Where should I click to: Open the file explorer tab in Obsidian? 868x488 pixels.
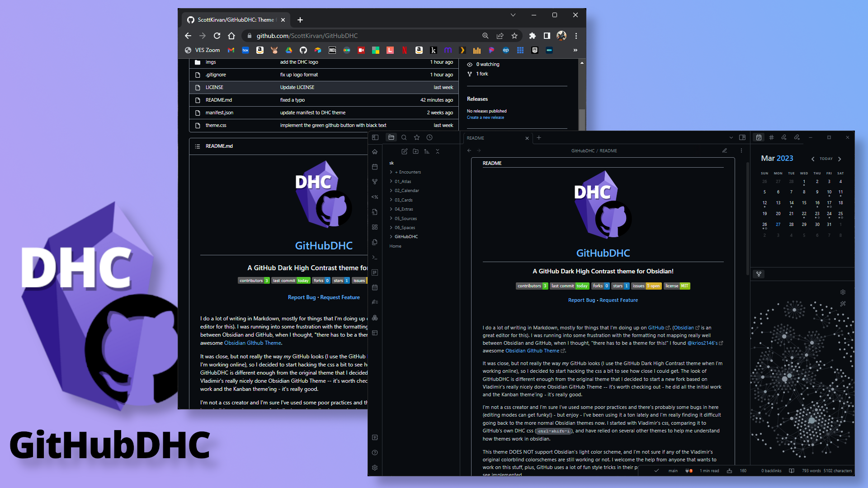[392, 137]
